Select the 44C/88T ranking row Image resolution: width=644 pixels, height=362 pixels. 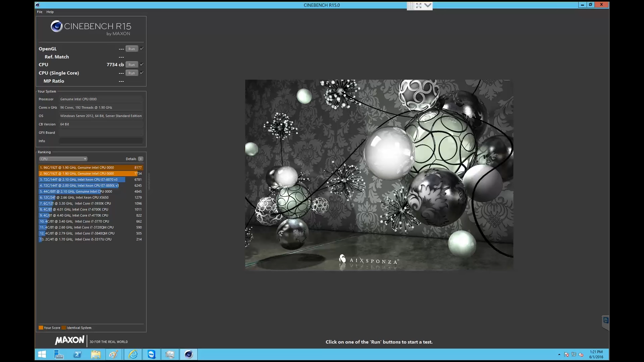pos(91,192)
